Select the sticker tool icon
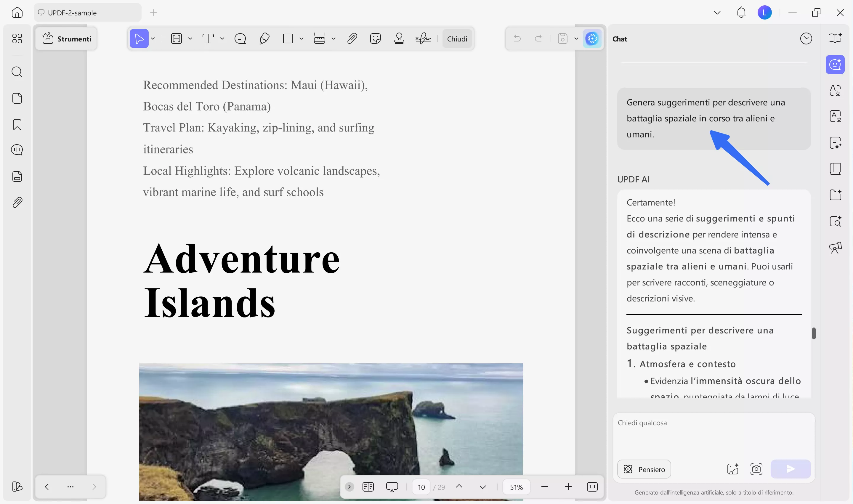 pos(375,39)
